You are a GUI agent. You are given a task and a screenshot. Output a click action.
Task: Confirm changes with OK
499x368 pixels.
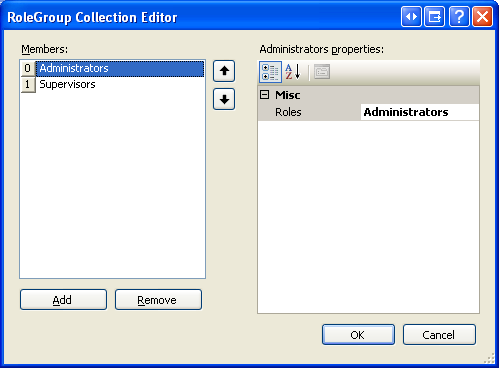point(358,334)
